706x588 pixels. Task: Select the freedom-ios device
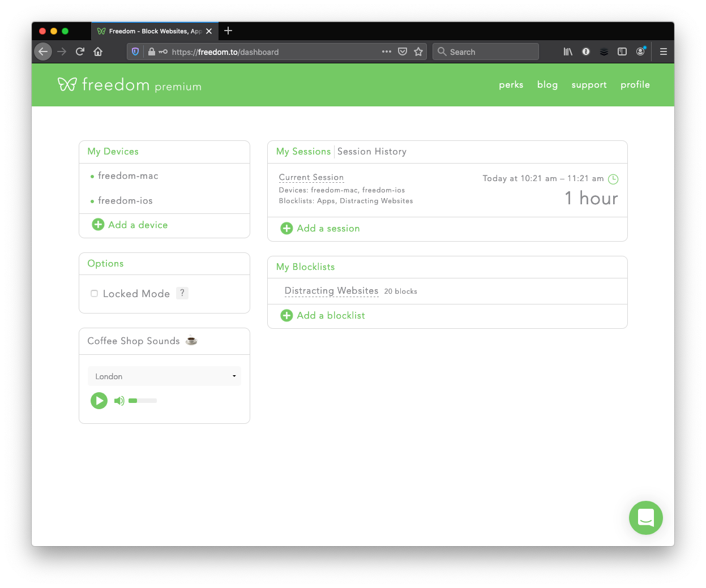[125, 200]
